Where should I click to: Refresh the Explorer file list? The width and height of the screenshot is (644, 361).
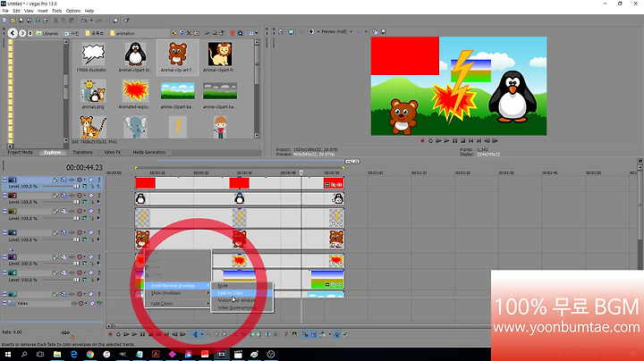point(182,33)
